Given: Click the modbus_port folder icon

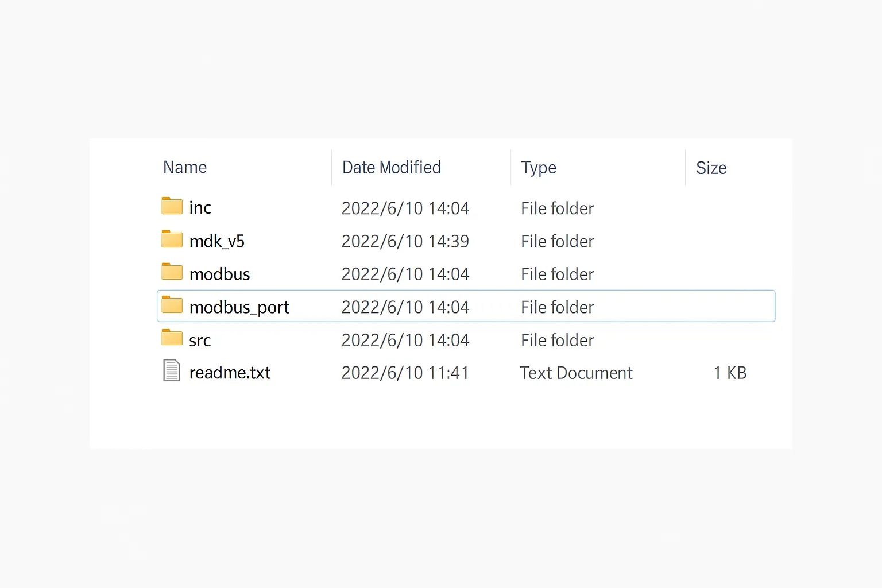Looking at the screenshot, I should point(172,305).
